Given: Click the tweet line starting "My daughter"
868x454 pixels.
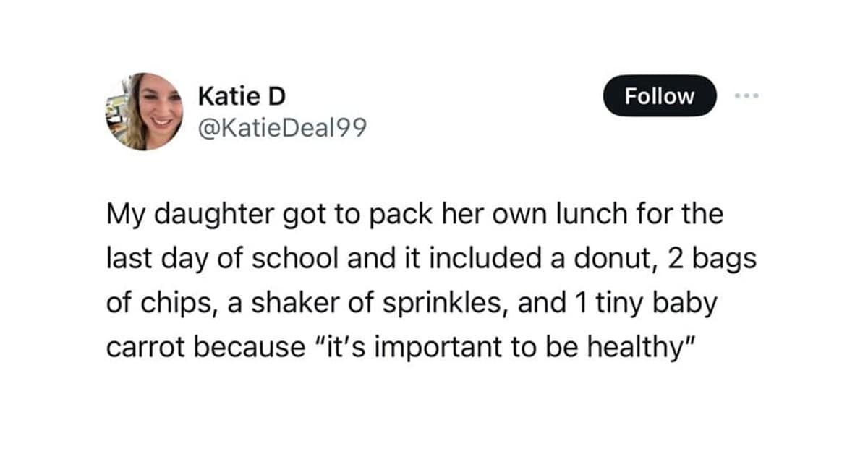Looking at the screenshot, I should [414, 215].
